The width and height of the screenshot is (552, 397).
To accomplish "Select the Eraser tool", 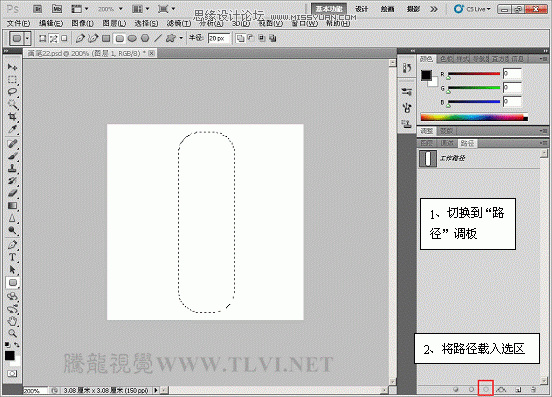I will (12, 193).
